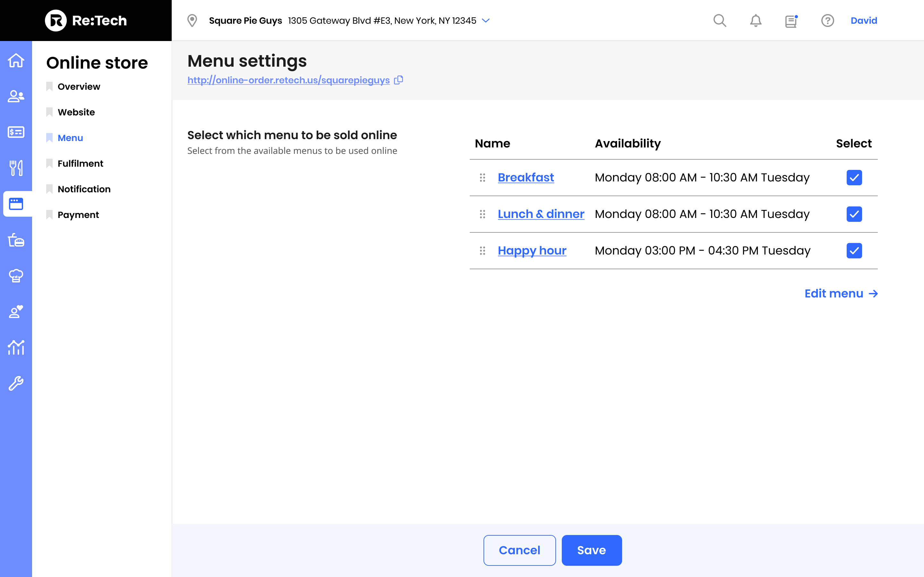The height and width of the screenshot is (577, 924).
Task: Toggle the Happy hour select checkbox
Action: [854, 251]
